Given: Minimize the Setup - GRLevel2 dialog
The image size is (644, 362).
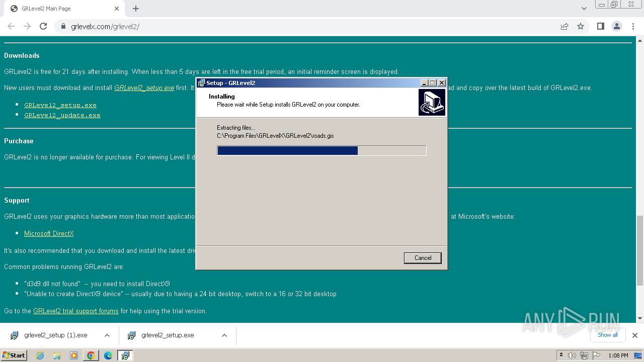Looking at the screenshot, I should (x=424, y=83).
